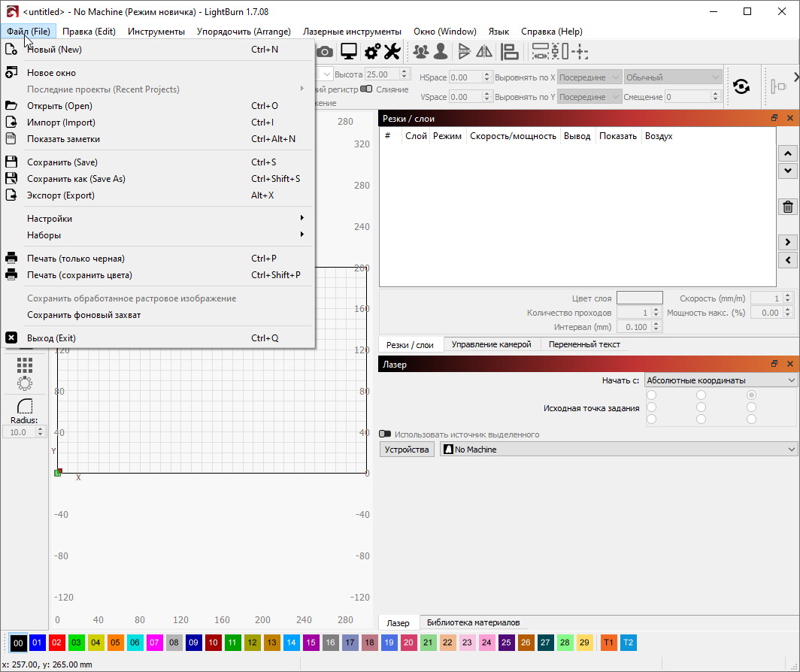Click the dashed crosshair move-together icon

click(580, 52)
